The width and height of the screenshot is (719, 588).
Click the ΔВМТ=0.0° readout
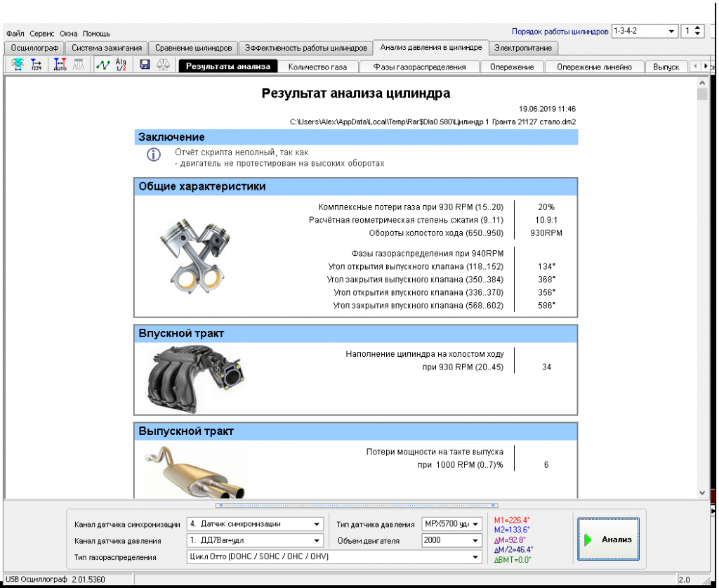point(512,560)
